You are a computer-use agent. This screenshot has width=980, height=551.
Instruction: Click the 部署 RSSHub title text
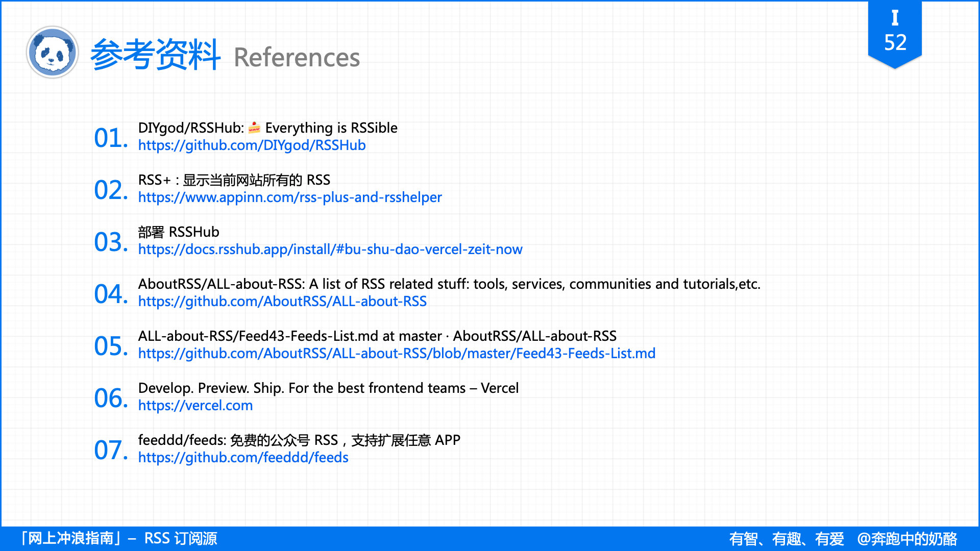pos(179,232)
